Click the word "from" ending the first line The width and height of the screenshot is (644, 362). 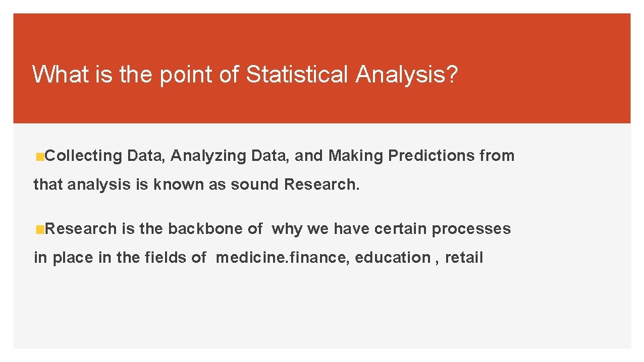coord(497,156)
